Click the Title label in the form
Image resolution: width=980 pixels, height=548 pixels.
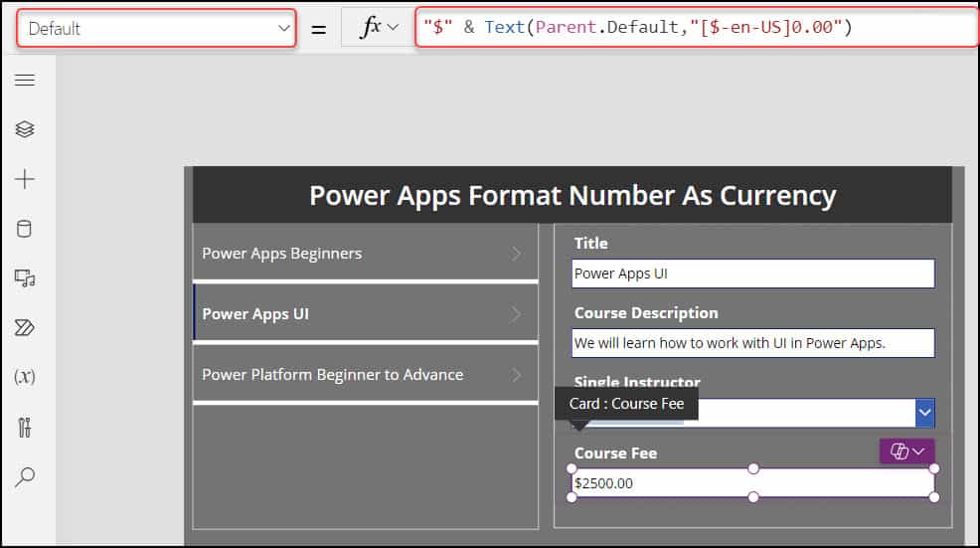pos(590,243)
